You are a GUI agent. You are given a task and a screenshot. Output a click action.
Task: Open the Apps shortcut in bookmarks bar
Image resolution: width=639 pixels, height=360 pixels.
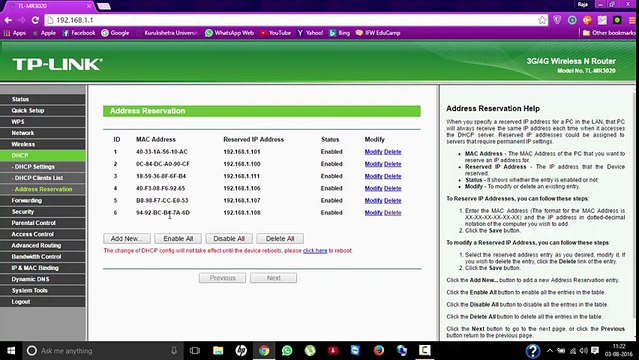tap(15, 33)
